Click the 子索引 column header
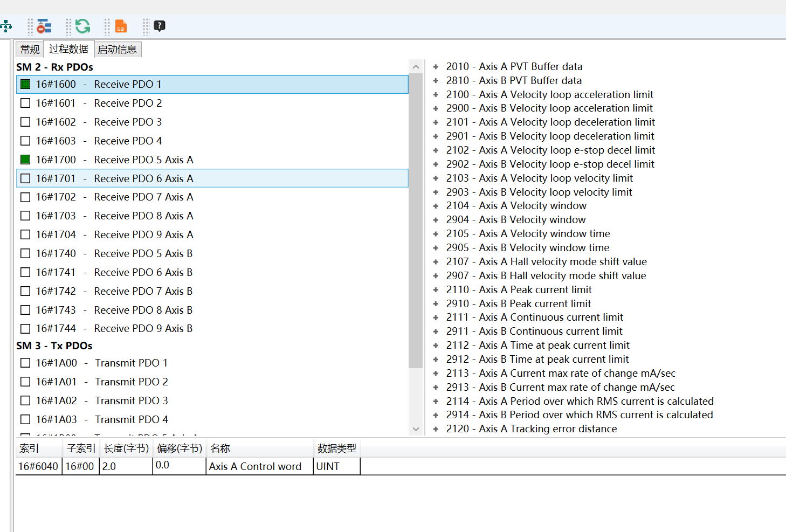The width and height of the screenshot is (786, 532). 81,448
